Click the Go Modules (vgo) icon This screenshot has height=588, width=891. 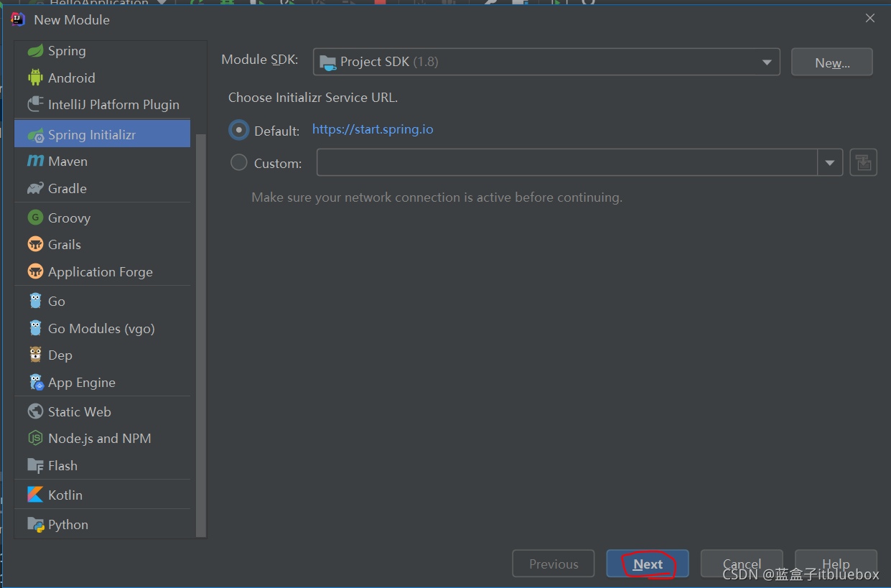(35, 328)
